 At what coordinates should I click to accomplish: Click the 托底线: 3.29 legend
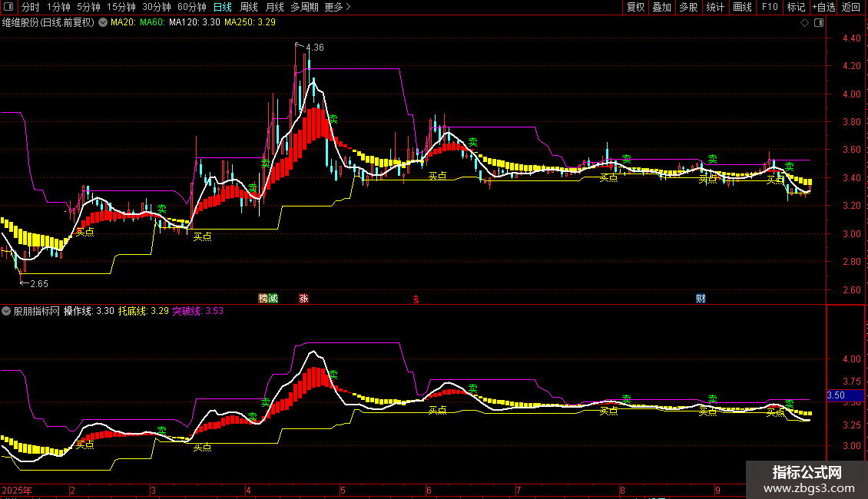[x=144, y=311]
